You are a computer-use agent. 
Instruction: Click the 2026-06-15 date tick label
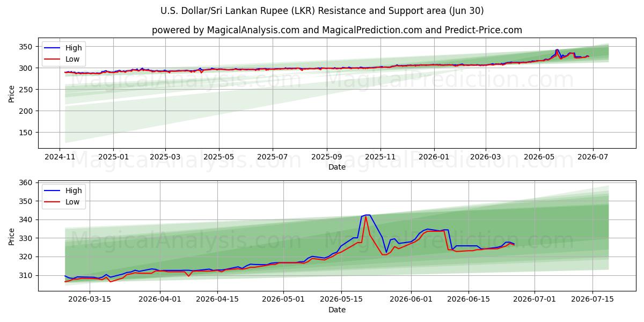pos(469,299)
